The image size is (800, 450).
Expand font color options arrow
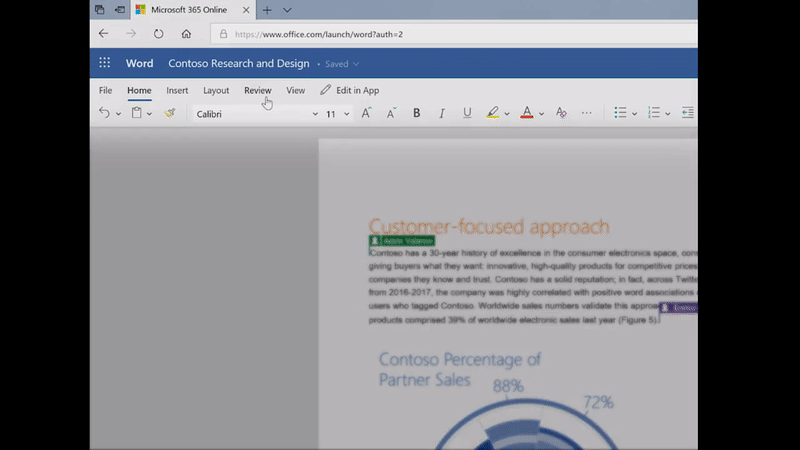[x=541, y=114]
